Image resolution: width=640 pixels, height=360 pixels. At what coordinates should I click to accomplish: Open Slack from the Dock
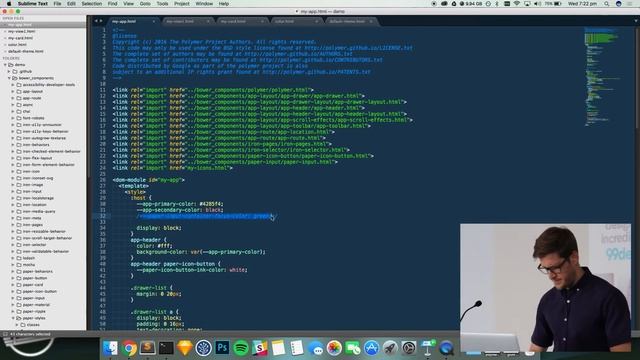tap(260, 348)
